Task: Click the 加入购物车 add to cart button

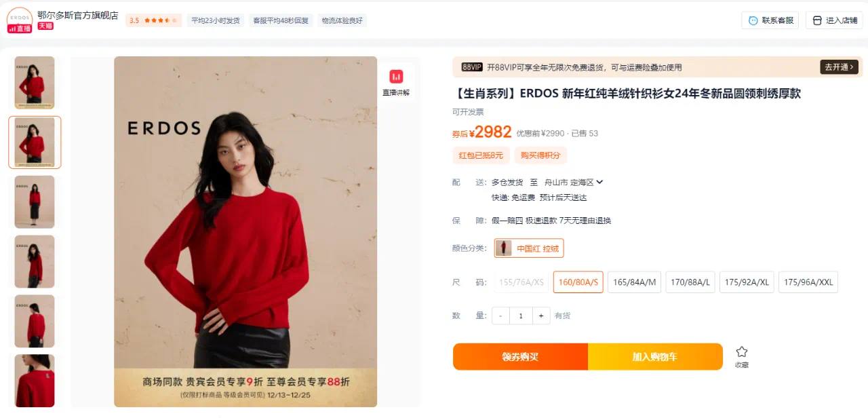Action: point(655,357)
